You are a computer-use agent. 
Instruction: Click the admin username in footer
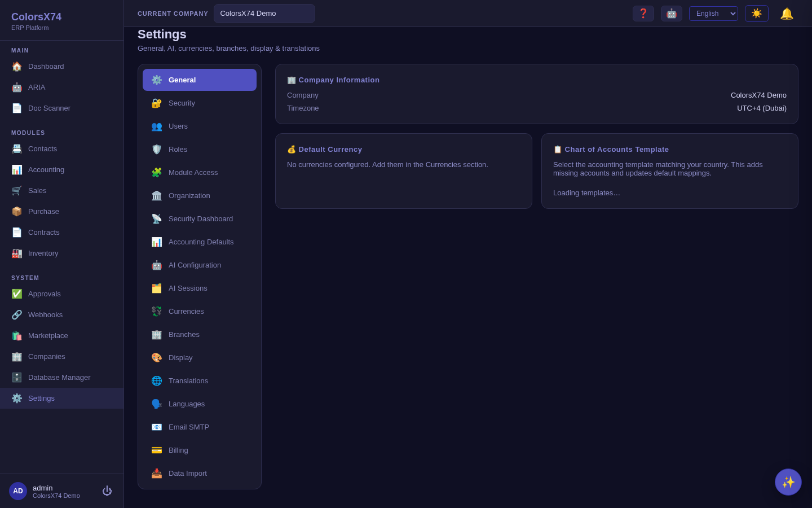[43, 488]
